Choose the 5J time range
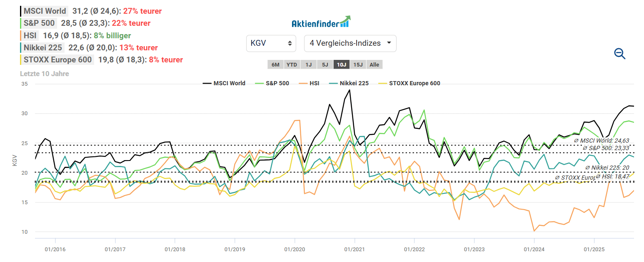This screenshot has height=262, width=644. click(x=325, y=64)
